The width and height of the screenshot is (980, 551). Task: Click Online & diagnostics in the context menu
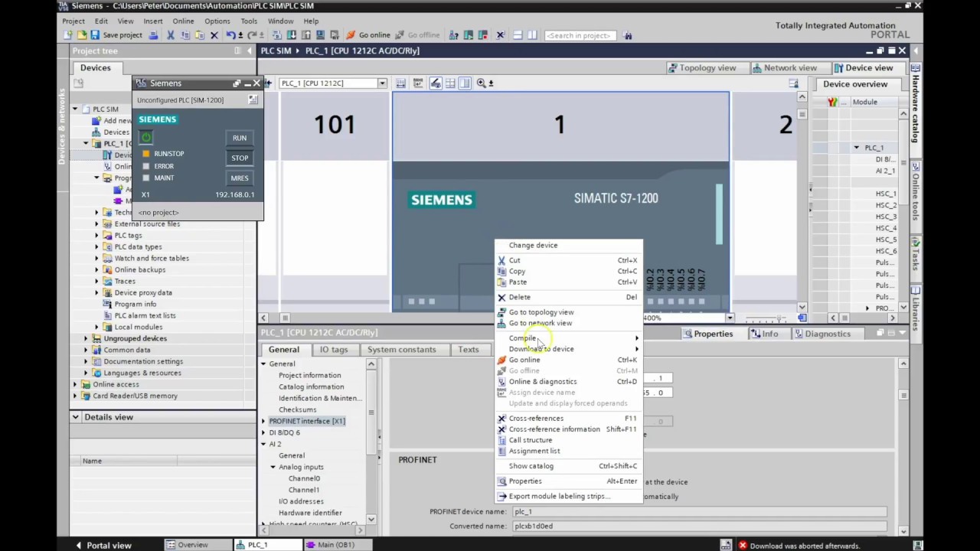click(568, 381)
